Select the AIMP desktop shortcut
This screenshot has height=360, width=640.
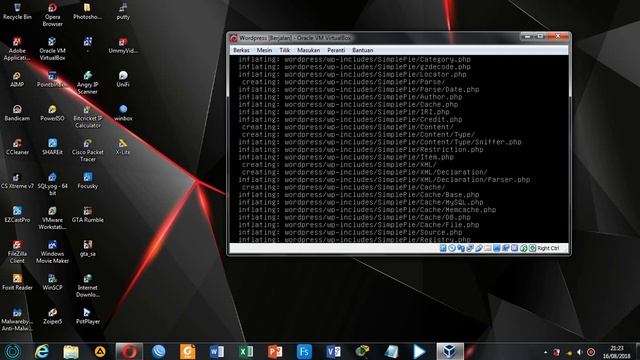pyautogui.click(x=17, y=79)
